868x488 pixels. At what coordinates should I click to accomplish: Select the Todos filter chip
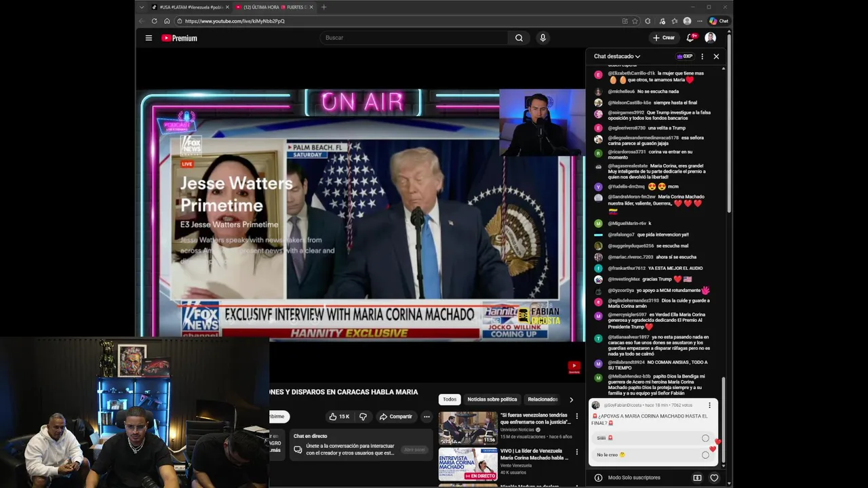[x=450, y=399]
